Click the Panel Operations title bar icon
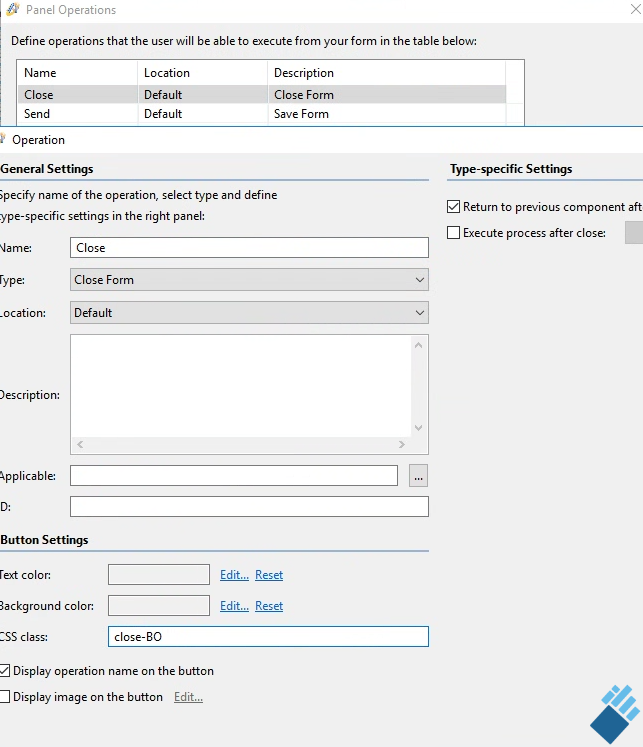 (x=13, y=10)
